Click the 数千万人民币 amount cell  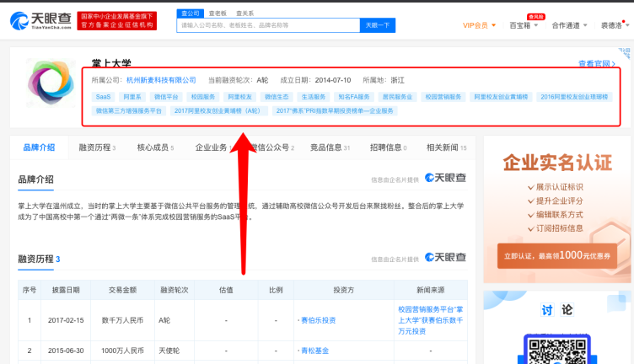point(122,320)
